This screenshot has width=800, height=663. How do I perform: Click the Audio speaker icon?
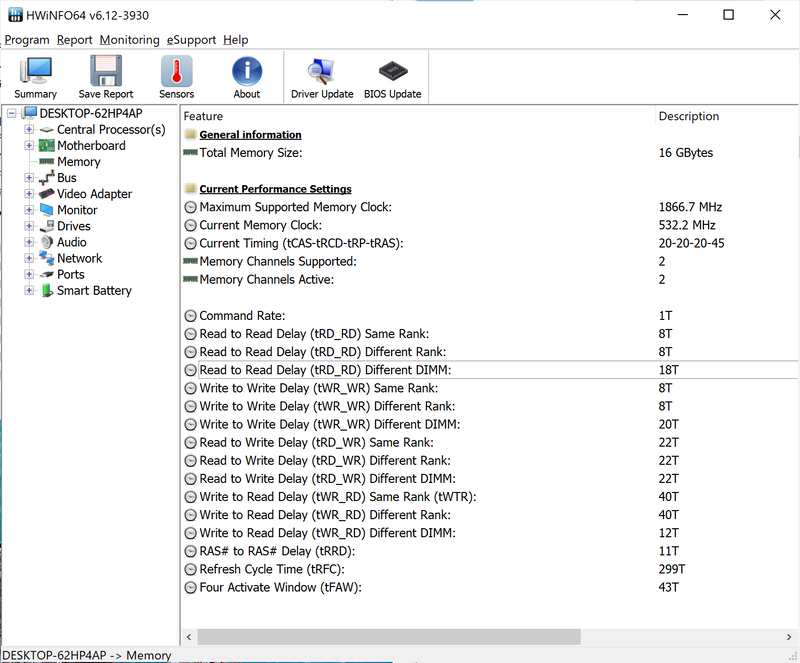pos(47,242)
